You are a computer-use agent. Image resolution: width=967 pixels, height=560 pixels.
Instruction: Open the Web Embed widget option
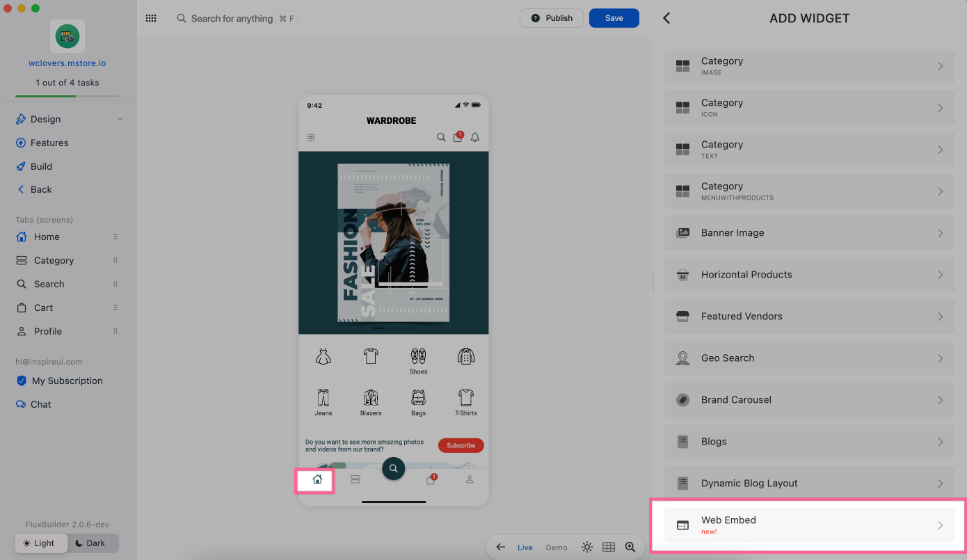click(x=809, y=525)
